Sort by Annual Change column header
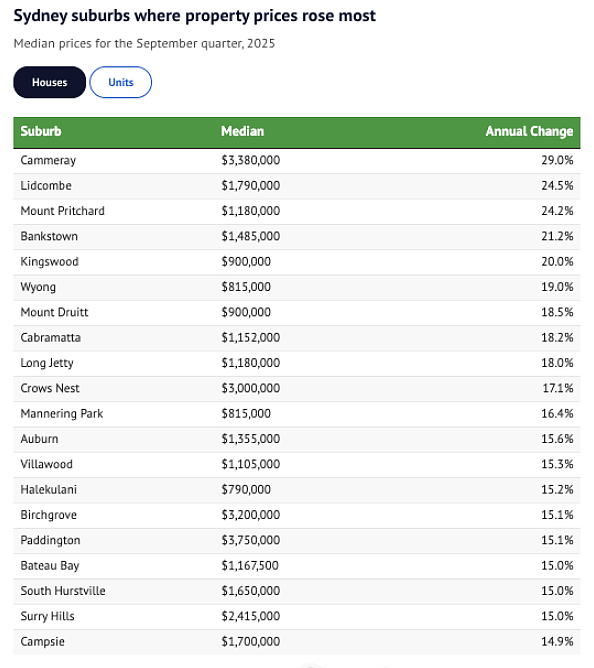Image resolution: width=594 pixels, height=668 pixels. 529,131
